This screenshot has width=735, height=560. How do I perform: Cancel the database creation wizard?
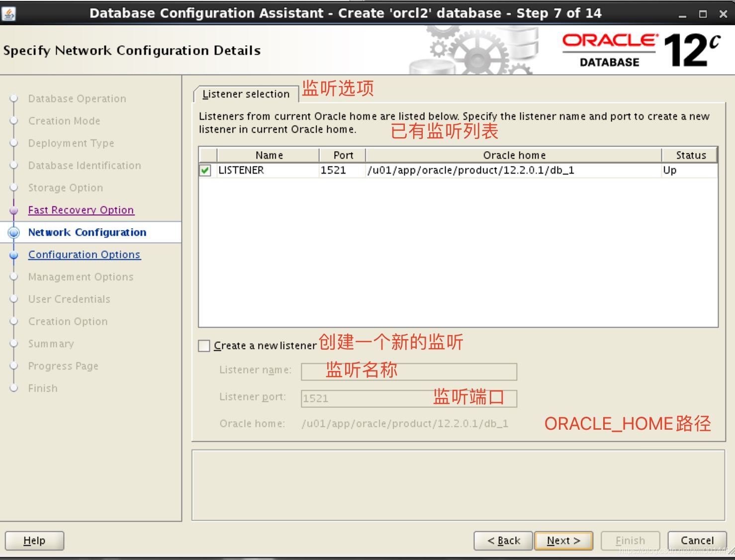point(697,541)
